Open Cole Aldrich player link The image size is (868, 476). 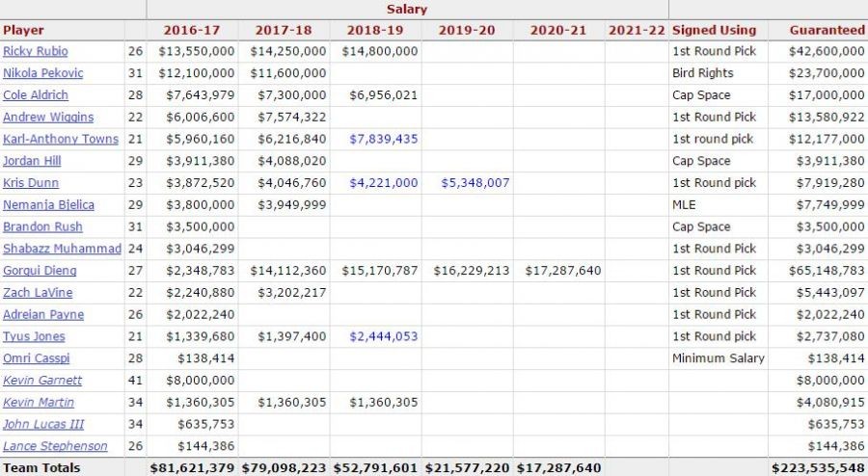36,95
